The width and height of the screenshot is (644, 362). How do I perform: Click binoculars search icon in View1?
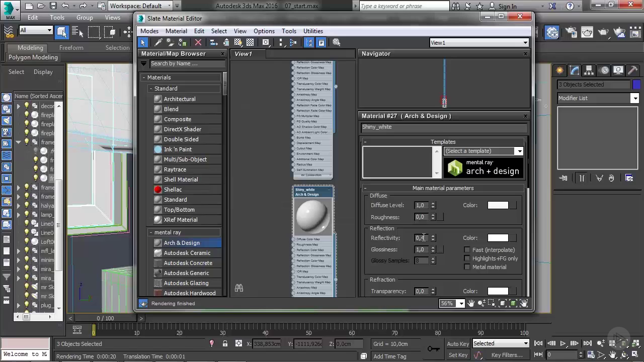[239, 288]
